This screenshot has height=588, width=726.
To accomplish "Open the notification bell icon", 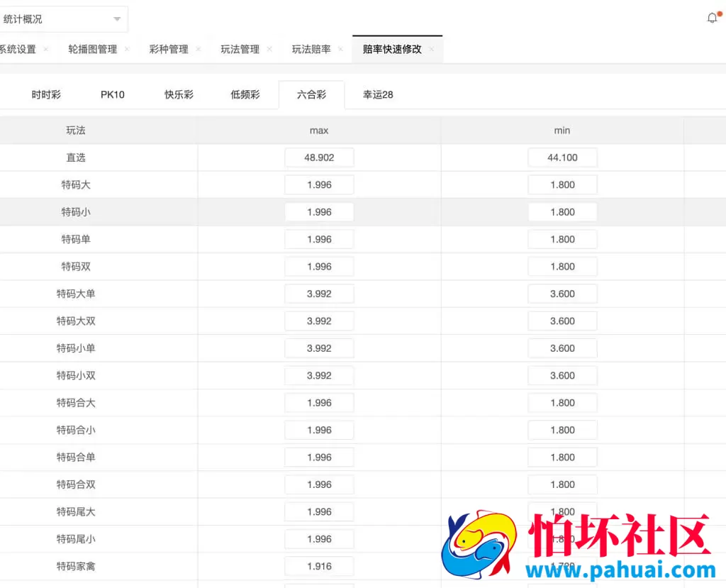I will pos(713,18).
